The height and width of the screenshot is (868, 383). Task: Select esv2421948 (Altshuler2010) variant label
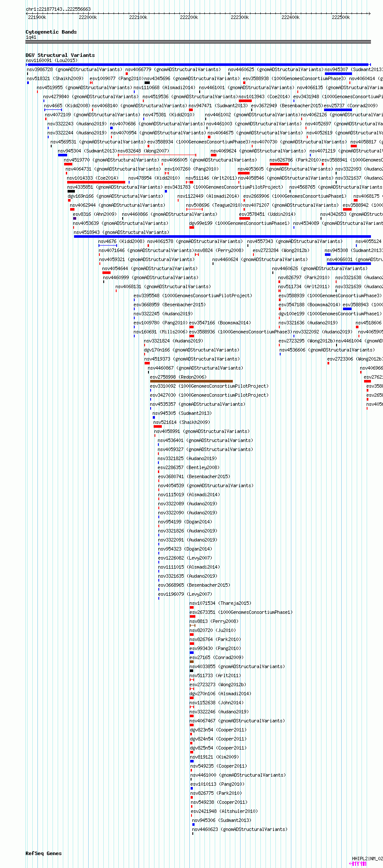[x=224, y=811]
